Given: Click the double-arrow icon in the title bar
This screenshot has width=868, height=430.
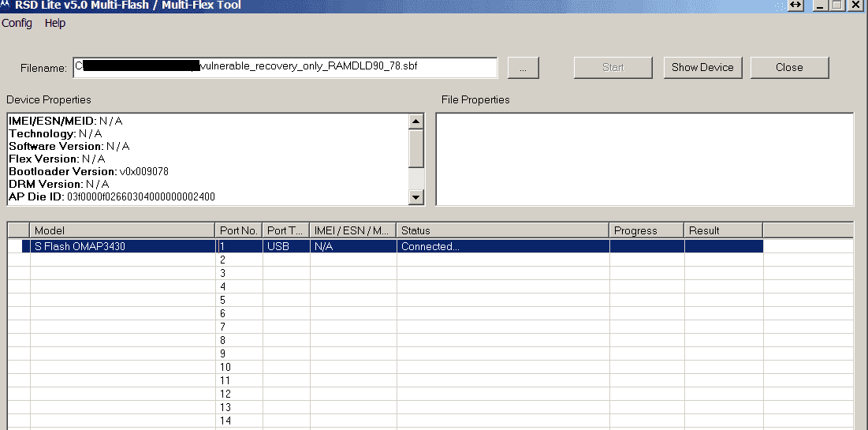Looking at the screenshot, I should coord(795,5).
